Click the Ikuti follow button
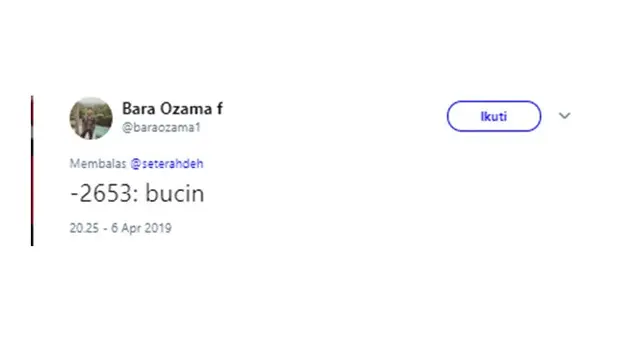 tap(494, 116)
